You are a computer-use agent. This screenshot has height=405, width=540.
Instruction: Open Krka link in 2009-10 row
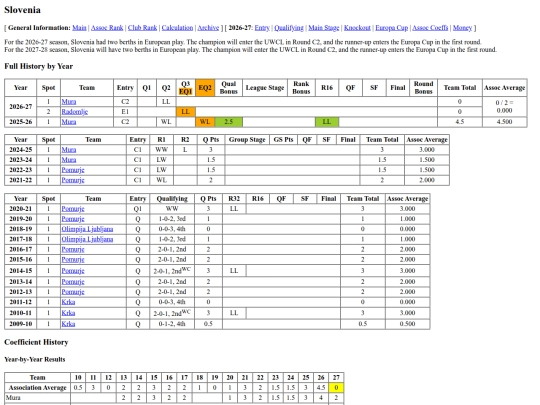68,324
